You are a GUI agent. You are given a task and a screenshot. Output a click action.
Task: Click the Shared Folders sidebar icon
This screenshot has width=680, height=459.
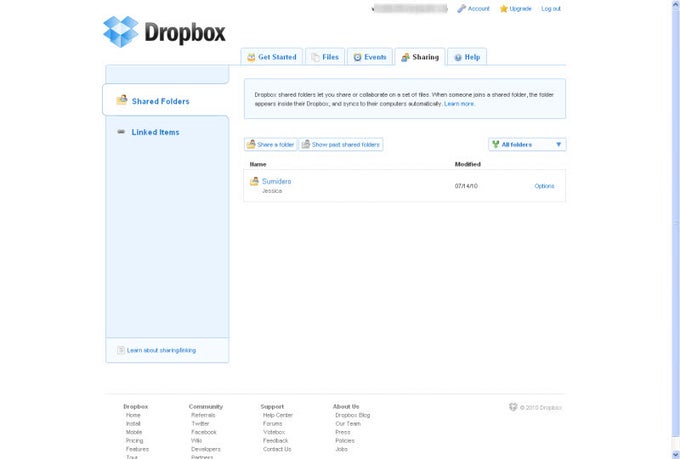pos(122,100)
